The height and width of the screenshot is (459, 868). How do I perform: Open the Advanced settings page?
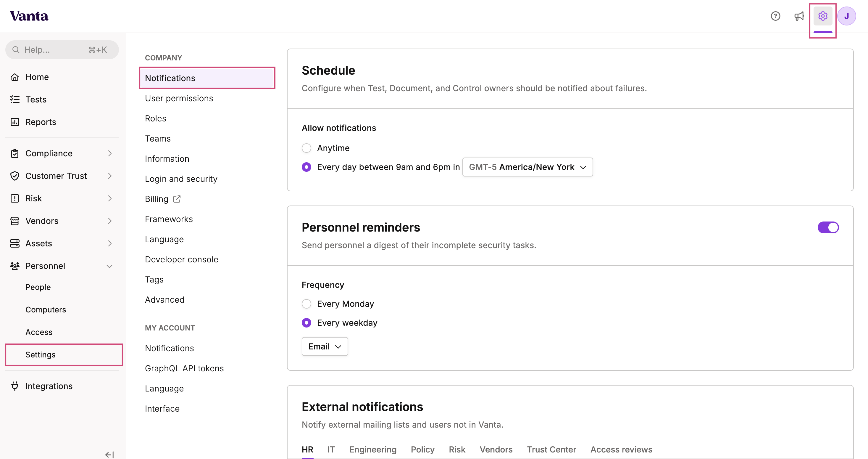click(x=164, y=299)
